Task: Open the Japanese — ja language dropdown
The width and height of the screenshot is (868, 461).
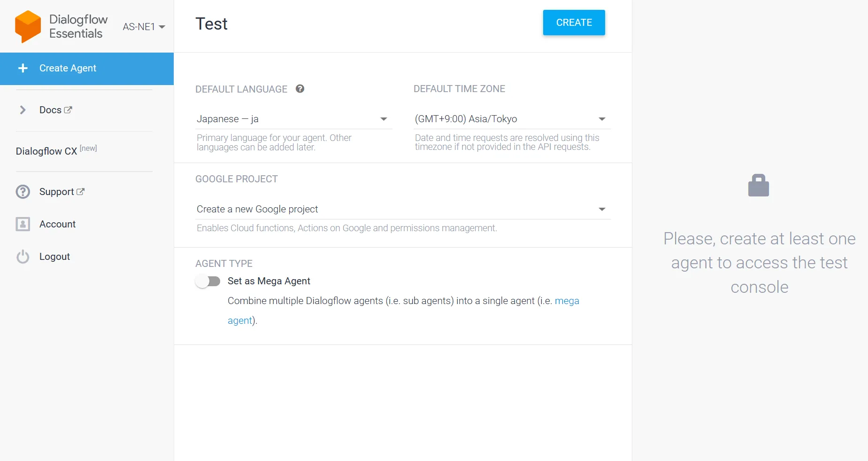Action: [x=293, y=119]
